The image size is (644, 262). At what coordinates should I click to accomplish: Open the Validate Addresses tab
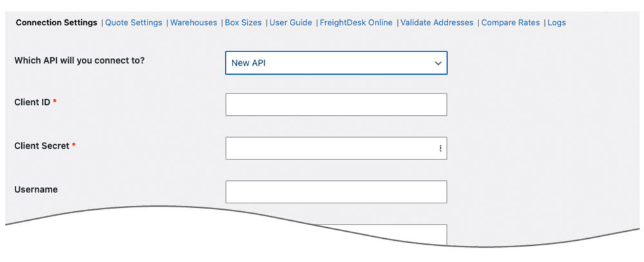click(437, 23)
